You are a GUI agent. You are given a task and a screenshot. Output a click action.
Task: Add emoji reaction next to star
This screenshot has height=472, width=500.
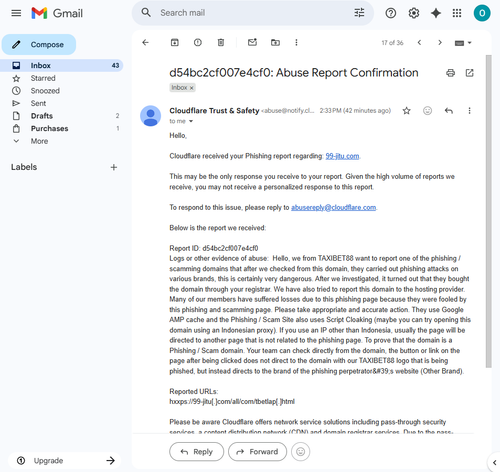coord(427,110)
